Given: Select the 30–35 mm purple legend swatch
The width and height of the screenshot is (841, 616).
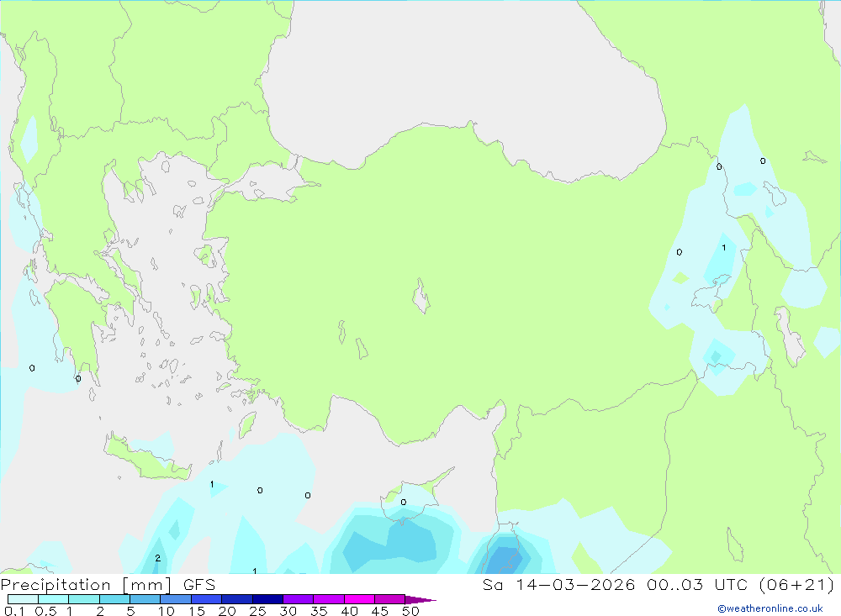Looking at the screenshot, I should [299, 599].
